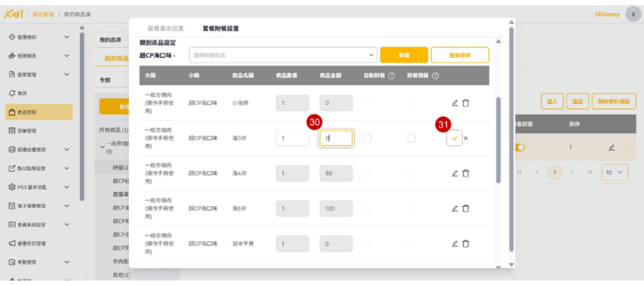
Task: Open the page size dropdown showing 10
Action: pos(614,172)
